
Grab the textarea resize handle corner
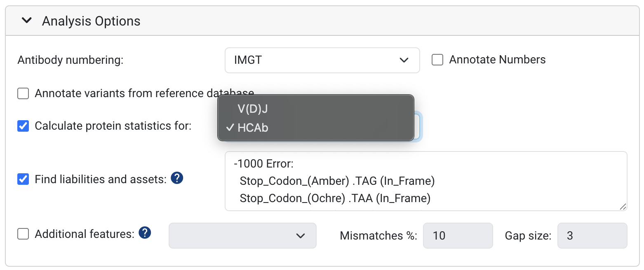point(623,207)
